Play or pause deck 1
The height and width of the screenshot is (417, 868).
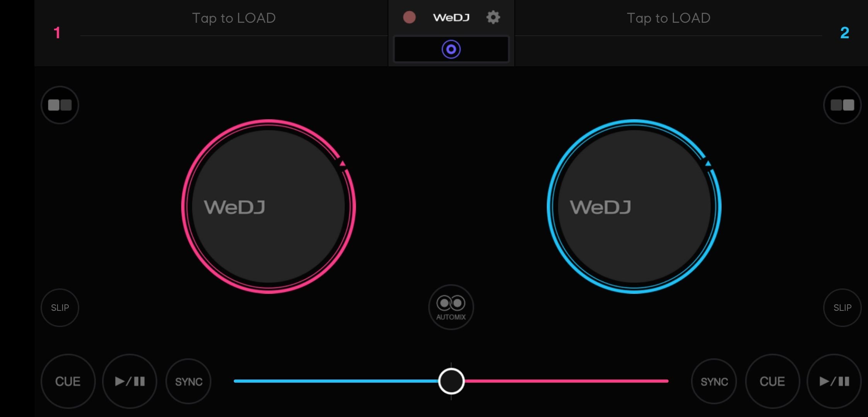[130, 381]
